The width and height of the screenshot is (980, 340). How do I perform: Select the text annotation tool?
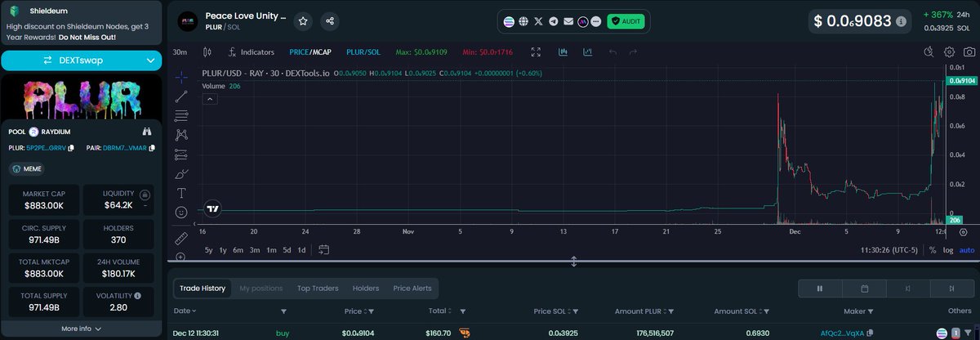[181, 193]
